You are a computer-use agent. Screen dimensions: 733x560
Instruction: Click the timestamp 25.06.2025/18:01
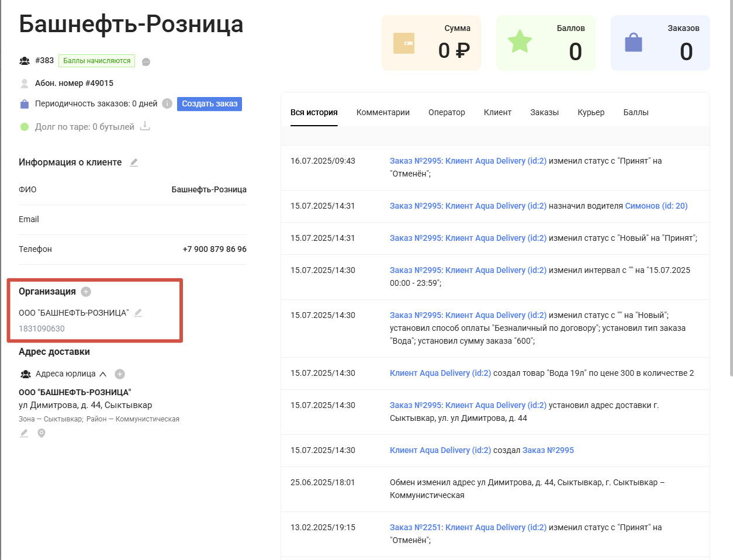[323, 482]
